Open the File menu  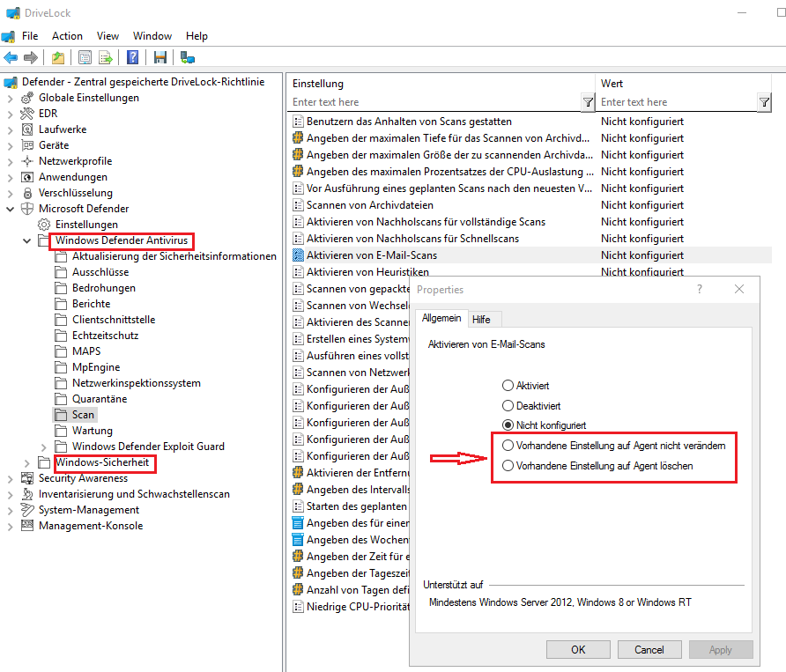pos(30,36)
